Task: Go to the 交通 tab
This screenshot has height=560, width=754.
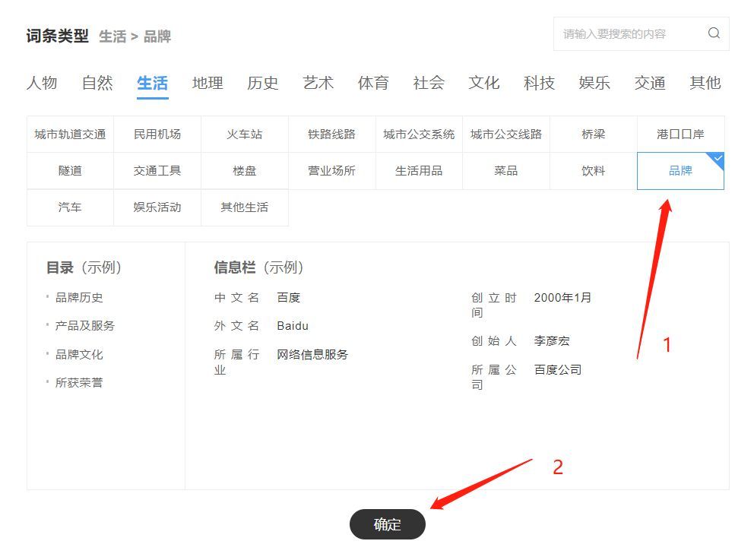Action: coord(650,83)
